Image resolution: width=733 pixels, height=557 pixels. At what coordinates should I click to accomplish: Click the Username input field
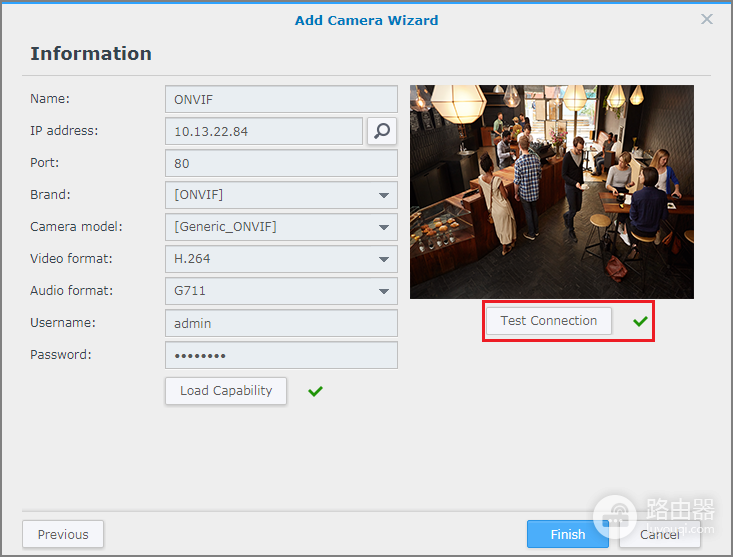[x=281, y=323]
